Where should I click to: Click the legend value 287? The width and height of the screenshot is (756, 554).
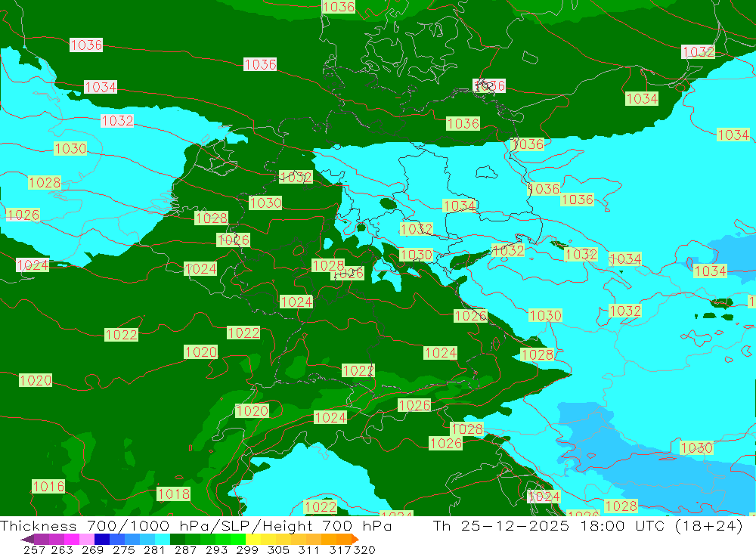(186, 549)
